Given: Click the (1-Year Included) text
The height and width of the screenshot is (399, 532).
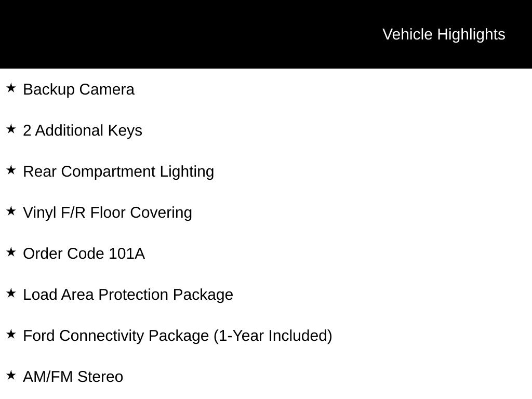Looking at the screenshot, I should [x=273, y=336].
